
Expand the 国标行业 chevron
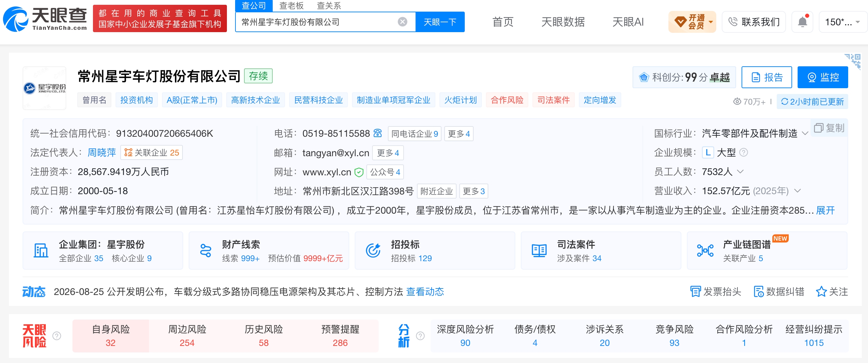(x=805, y=133)
